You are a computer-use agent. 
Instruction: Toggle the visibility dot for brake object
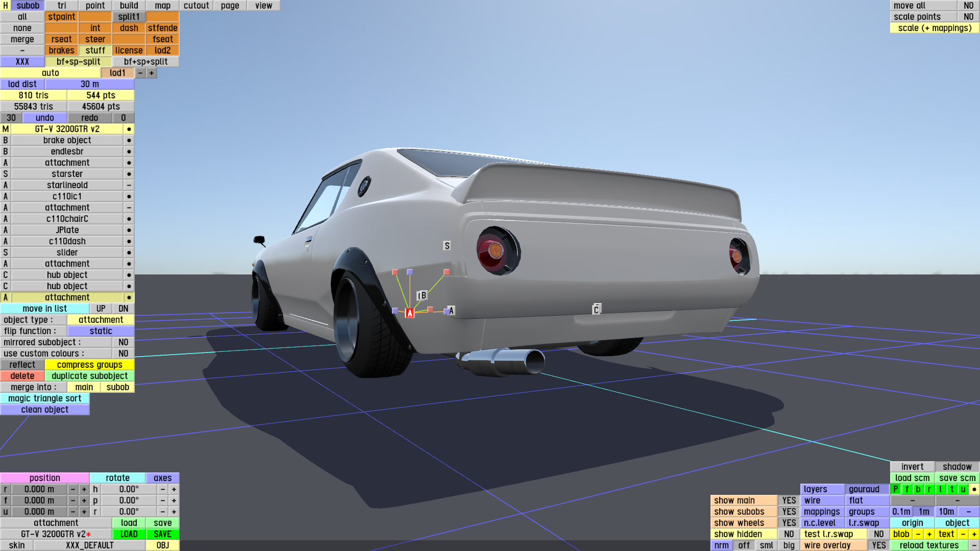tap(129, 140)
